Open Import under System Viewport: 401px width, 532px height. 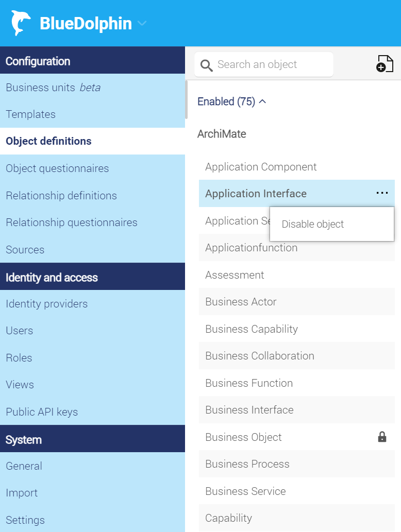(x=92, y=493)
